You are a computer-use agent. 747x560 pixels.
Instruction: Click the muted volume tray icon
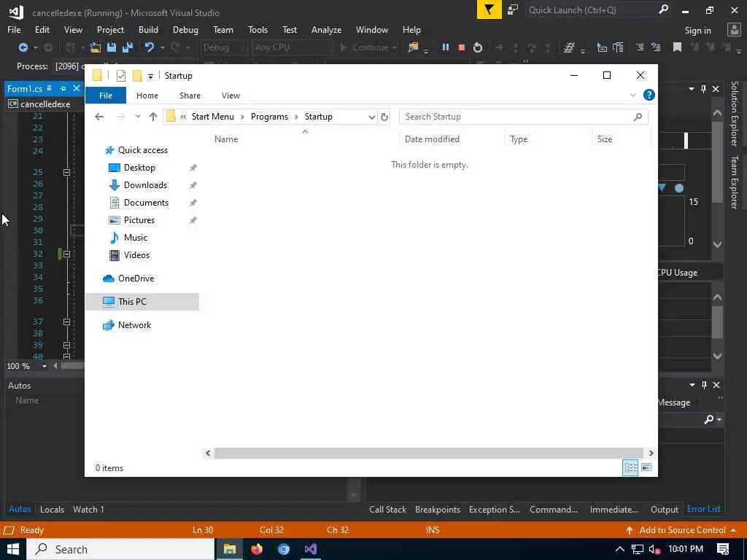[x=654, y=550]
